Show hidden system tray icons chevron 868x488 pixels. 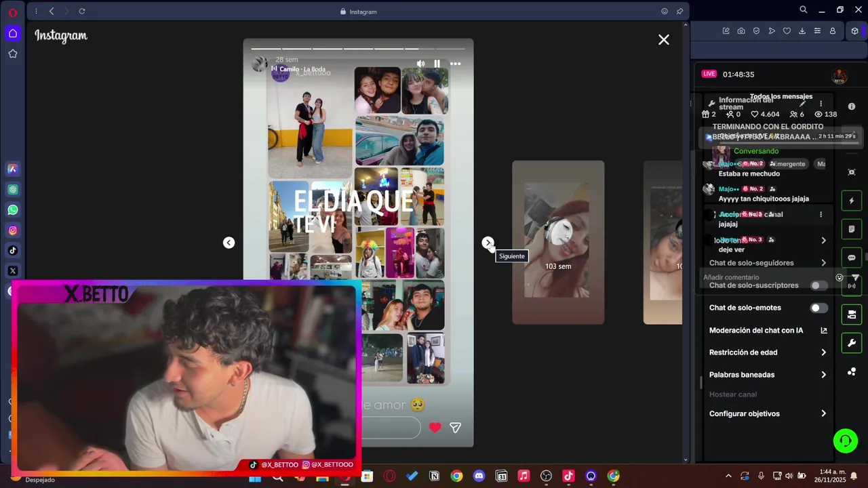[x=729, y=476]
